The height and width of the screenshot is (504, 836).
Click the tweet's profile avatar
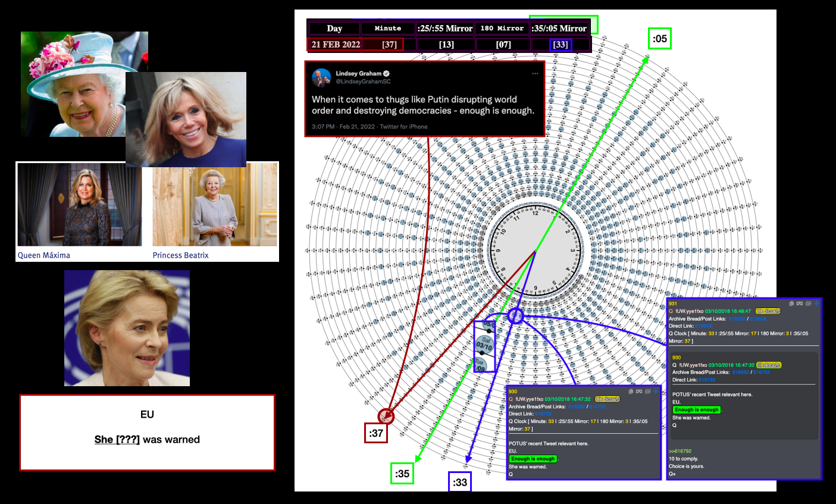coord(321,77)
